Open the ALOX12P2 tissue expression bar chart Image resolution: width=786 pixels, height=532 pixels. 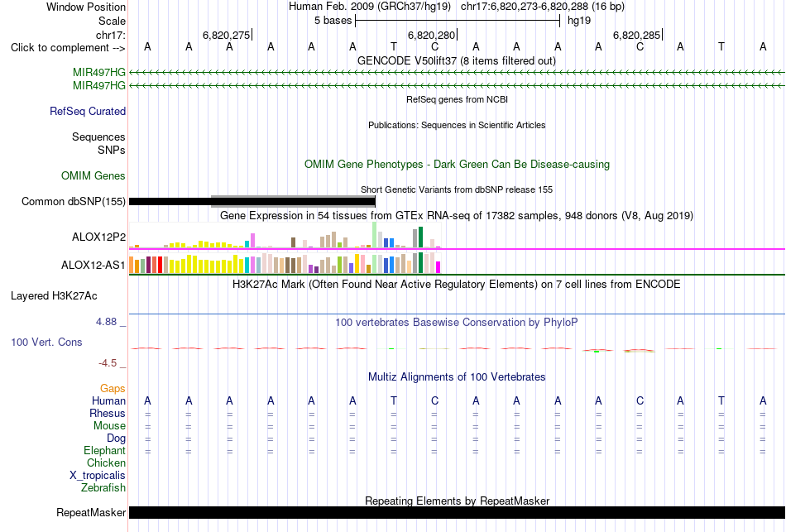pyautogui.click(x=285, y=236)
